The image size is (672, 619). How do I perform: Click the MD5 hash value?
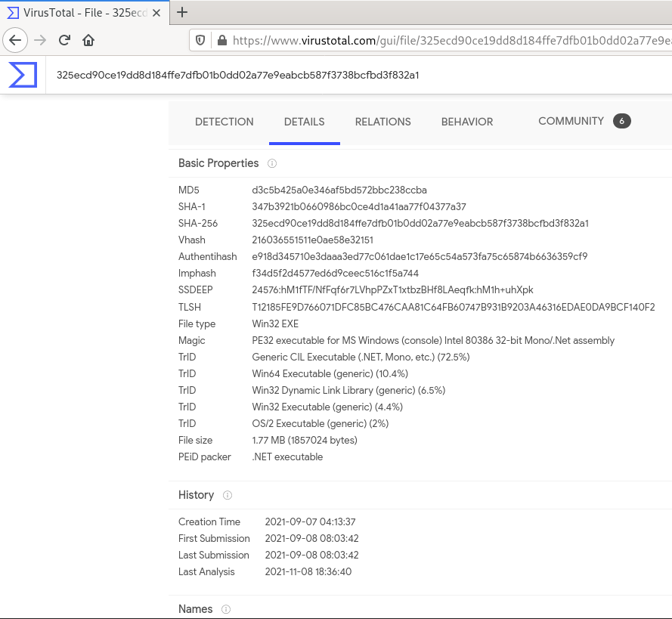(339, 190)
